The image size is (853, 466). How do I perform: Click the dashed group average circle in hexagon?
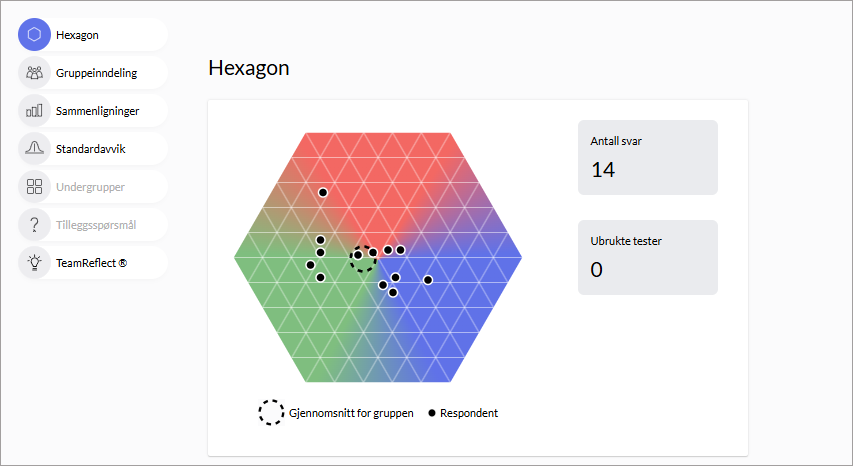pos(363,258)
